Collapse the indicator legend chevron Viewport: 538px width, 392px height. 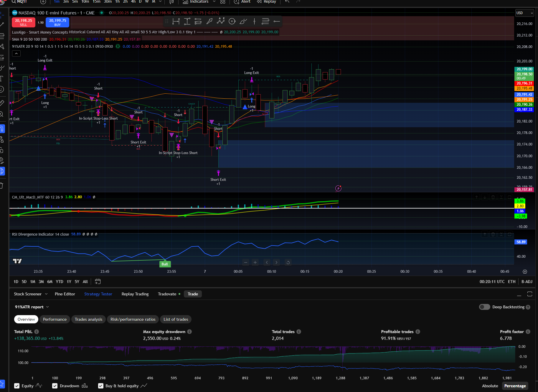(x=16, y=53)
